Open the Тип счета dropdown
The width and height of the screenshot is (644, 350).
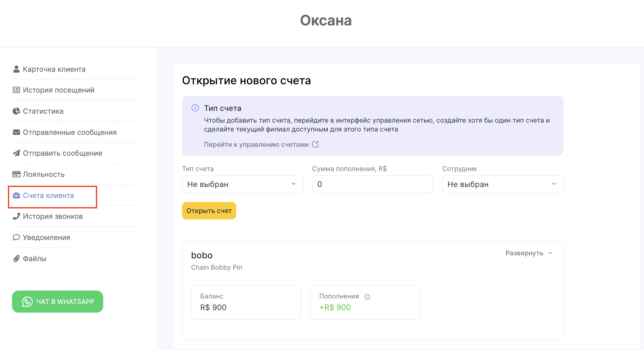(x=242, y=184)
